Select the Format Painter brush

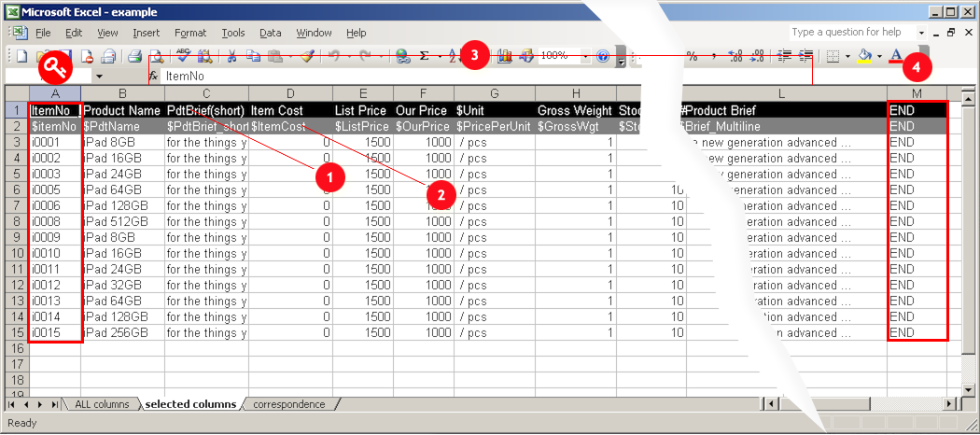coord(306,56)
